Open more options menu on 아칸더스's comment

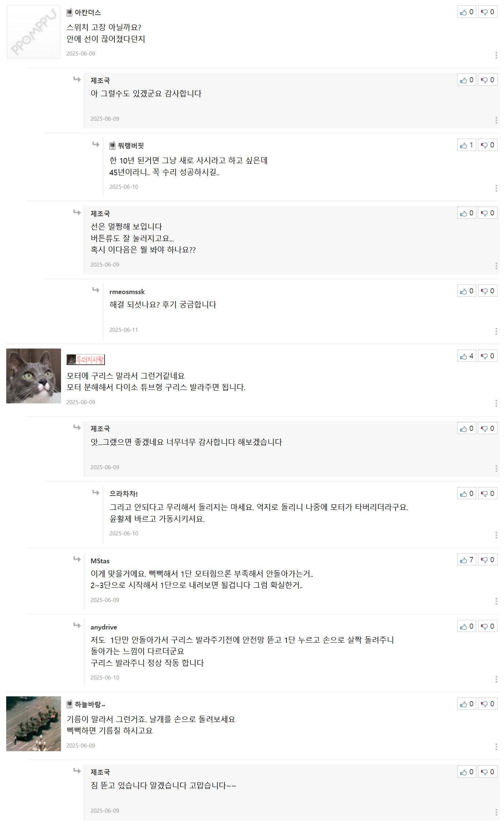tap(496, 55)
